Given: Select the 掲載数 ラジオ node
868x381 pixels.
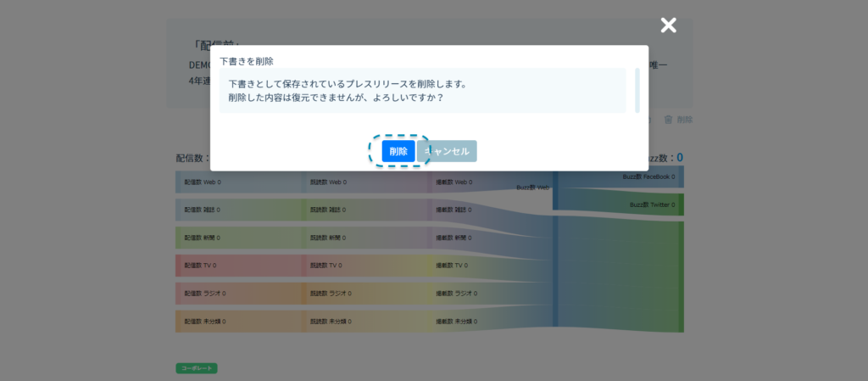Looking at the screenshot, I should coord(456,294).
